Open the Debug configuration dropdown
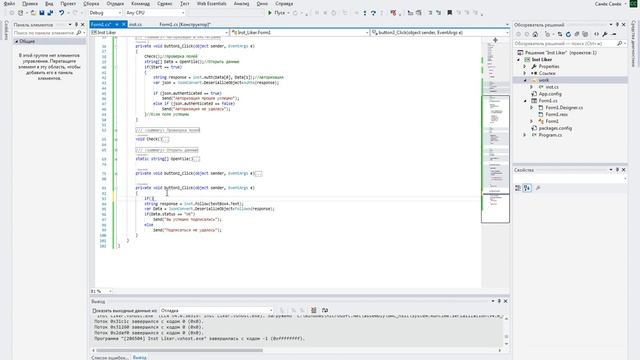This screenshot has height=360, width=640. [x=105, y=13]
